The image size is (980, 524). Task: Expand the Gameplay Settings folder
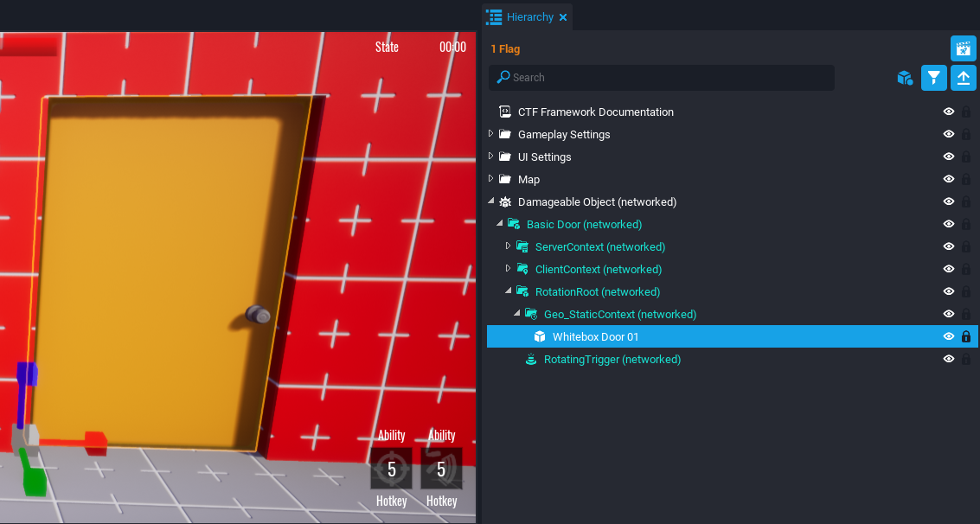coord(491,134)
